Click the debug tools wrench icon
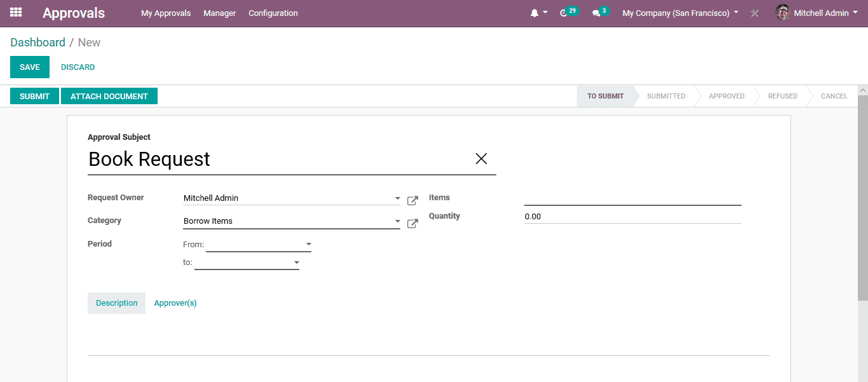The width and height of the screenshot is (868, 382). (x=755, y=13)
